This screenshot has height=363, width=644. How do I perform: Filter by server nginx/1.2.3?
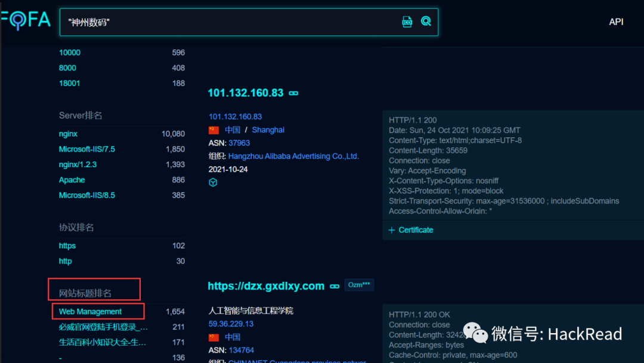pos(78,165)
